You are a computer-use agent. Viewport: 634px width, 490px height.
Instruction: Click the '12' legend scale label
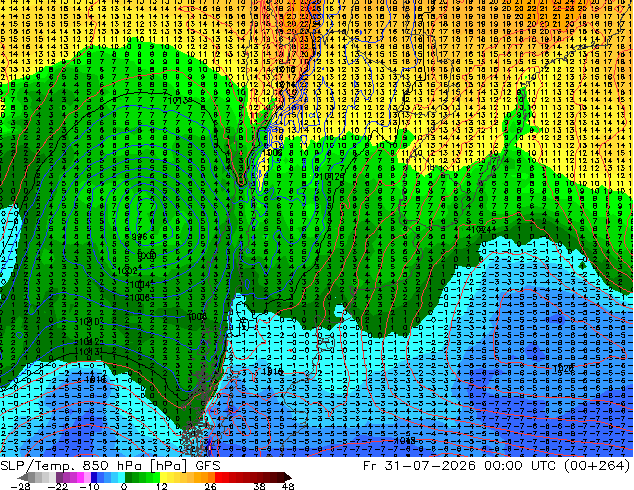click(x=162, y=486)
